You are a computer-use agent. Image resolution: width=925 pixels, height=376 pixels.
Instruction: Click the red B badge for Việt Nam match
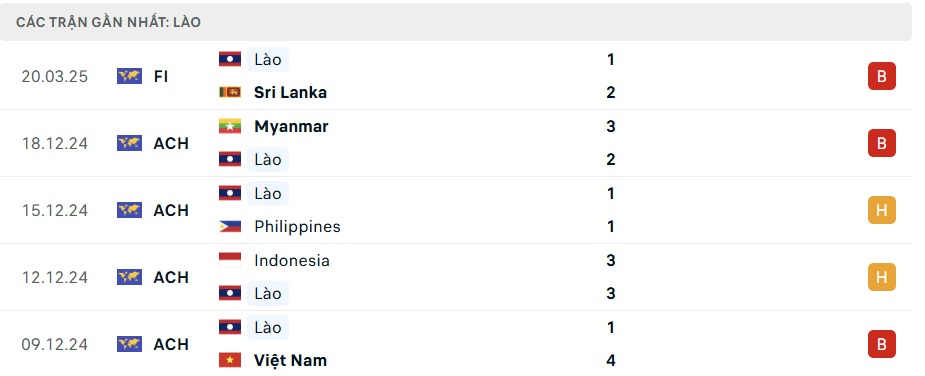pos(881,344)
